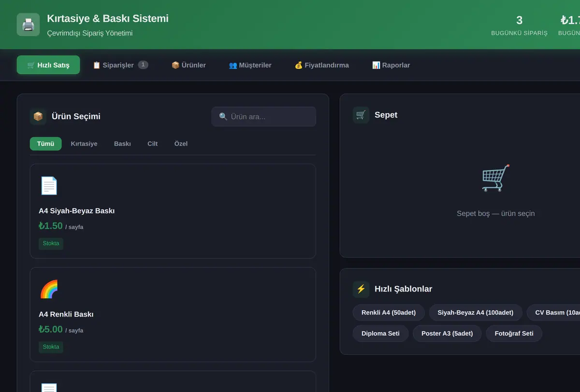Viewport: 580px width, 392px height.
Task: Switch to the Raporlar tab
Action: coord(391,65)
